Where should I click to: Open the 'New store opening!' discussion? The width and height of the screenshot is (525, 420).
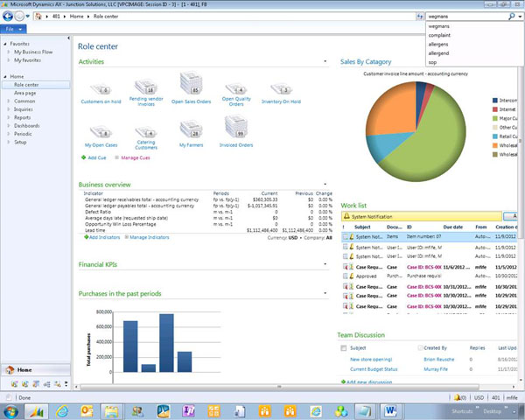pos(371,360)
